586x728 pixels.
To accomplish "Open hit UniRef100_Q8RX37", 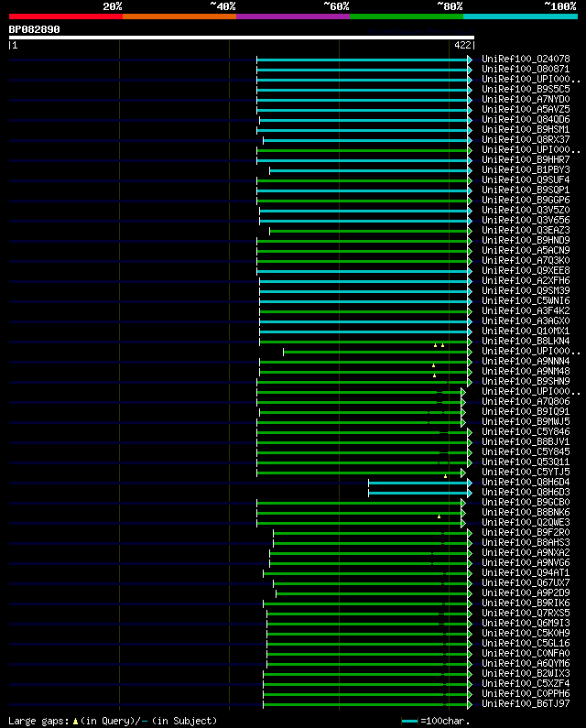I will (526, 140).
